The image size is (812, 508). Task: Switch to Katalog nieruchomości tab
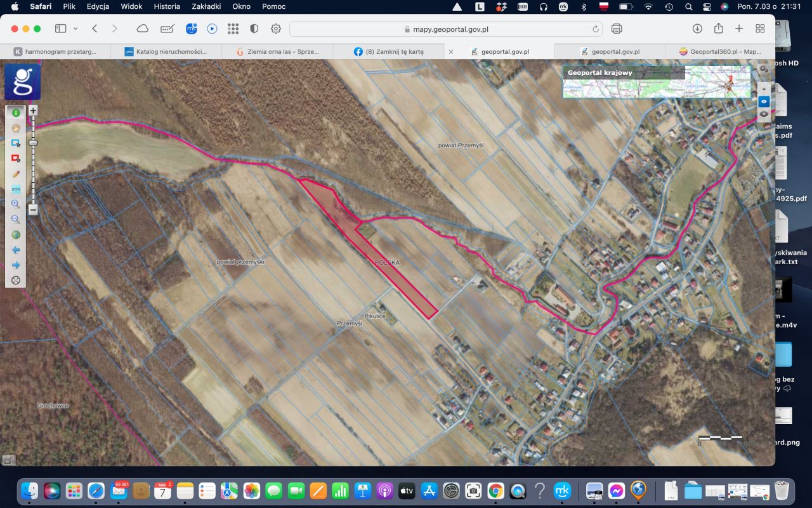click(x=166, y=51)
